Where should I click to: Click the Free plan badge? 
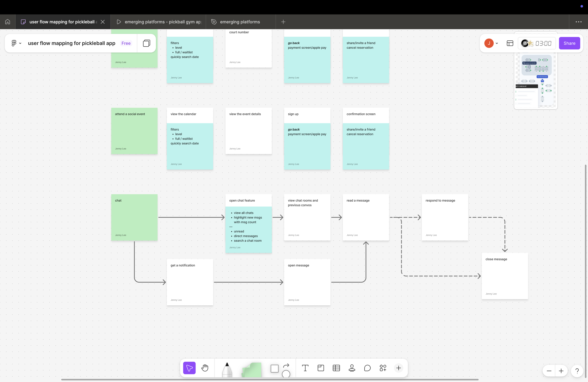point(126,43)
